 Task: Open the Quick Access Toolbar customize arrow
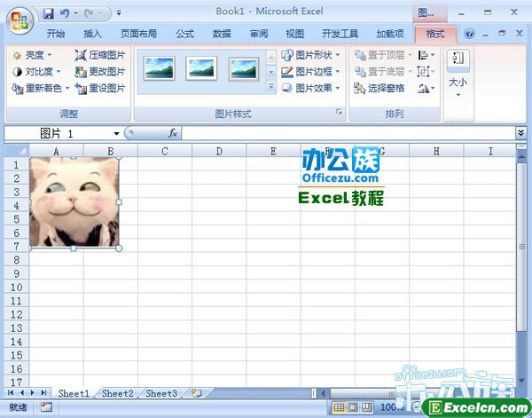[119, 13]
